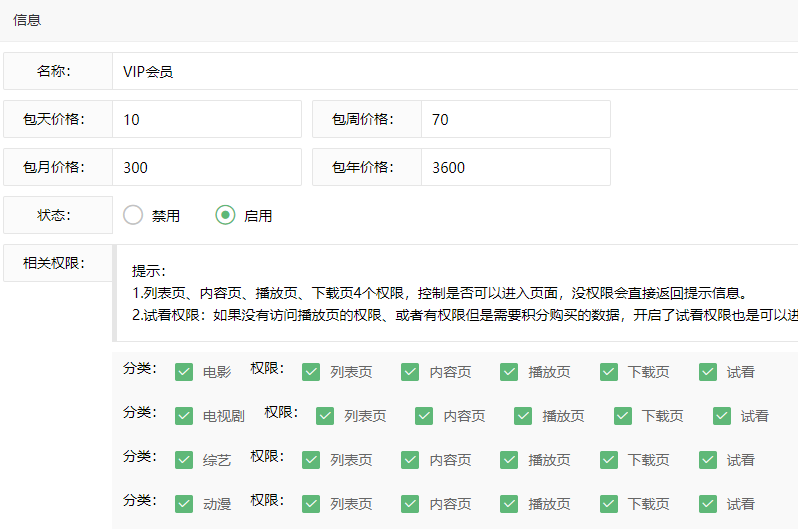Uncheck the 电影 category checkbox
The image size is (798, 529).
click(184, 372)
